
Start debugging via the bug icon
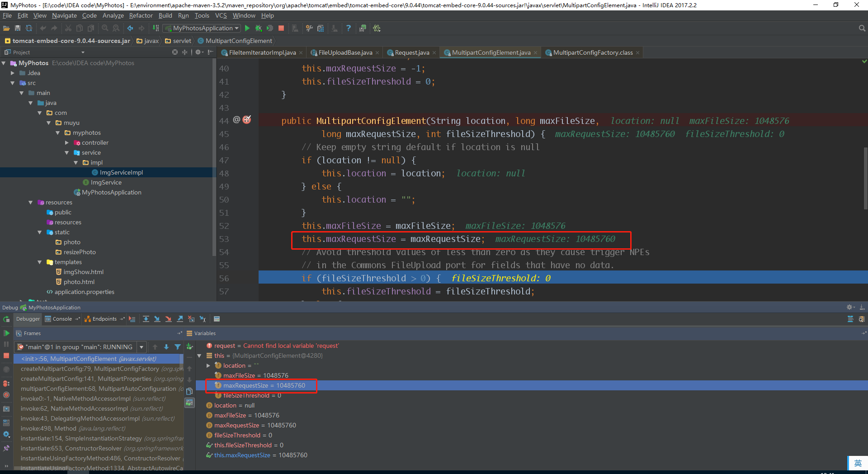[259, 28]
